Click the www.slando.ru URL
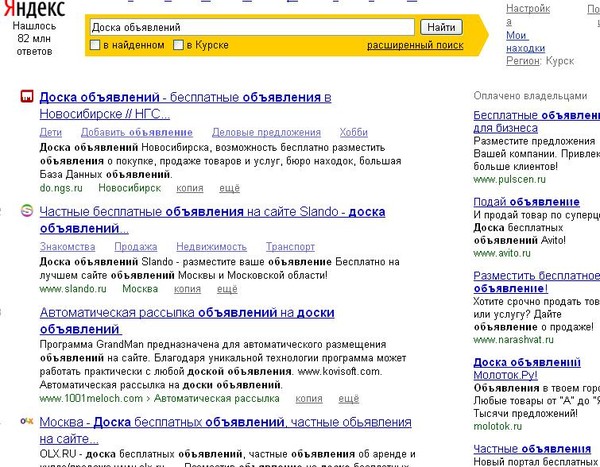Image resolution: width=600 pixels, height=467 pixels. tap(73, 289)
